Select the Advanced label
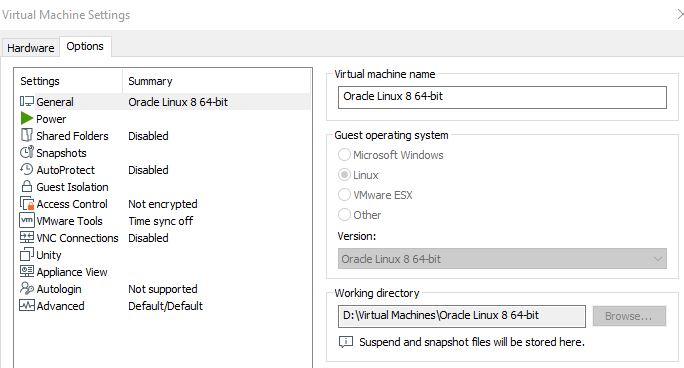 [60, 306]
